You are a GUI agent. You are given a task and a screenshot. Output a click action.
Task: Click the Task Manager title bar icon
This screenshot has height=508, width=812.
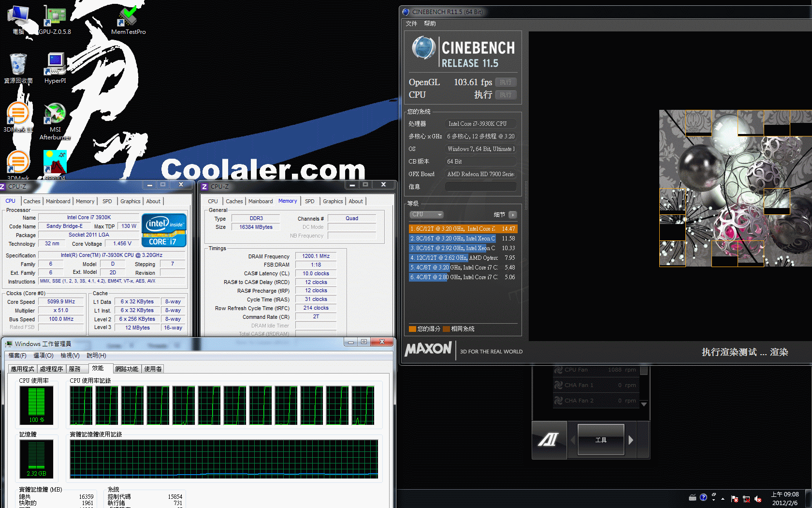click(x=9, y=344)
